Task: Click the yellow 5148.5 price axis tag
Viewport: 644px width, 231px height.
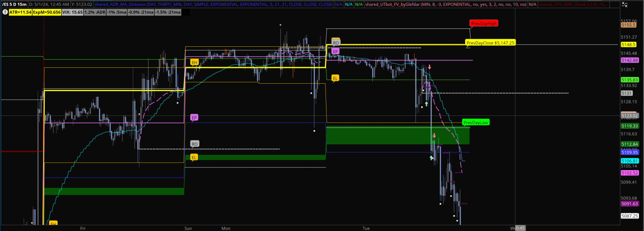Action: point(628,44)
